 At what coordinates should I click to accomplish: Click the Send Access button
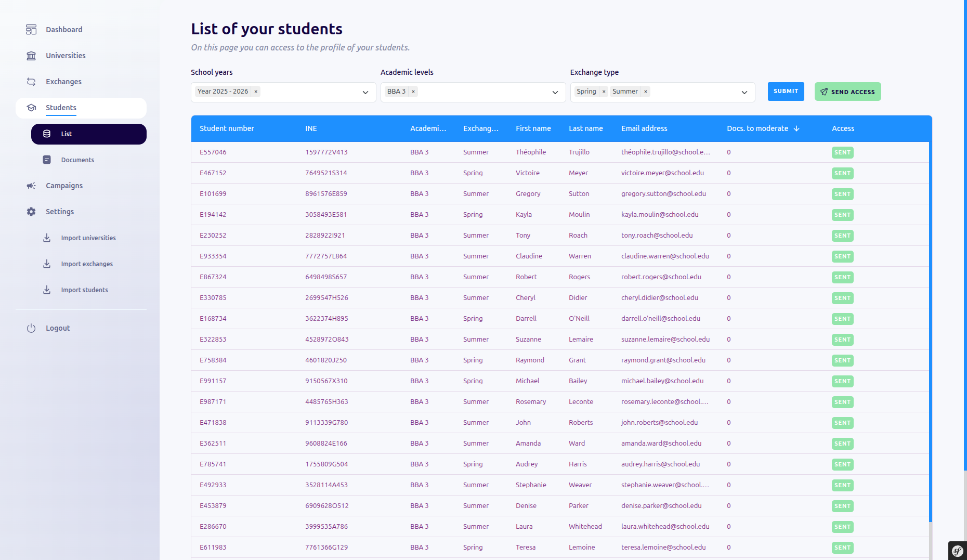pyautogui.click(x=847, y=92)
